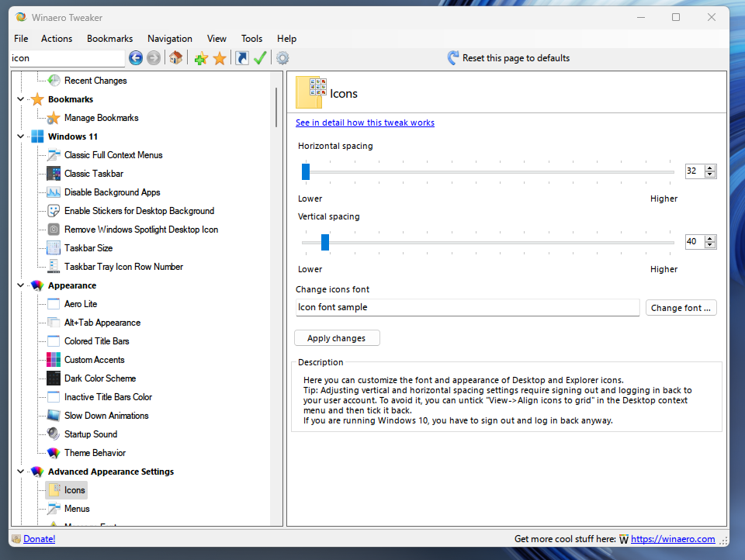
Task: Navigate back with the blue back arrow icon
Action: tap(134, 57)
